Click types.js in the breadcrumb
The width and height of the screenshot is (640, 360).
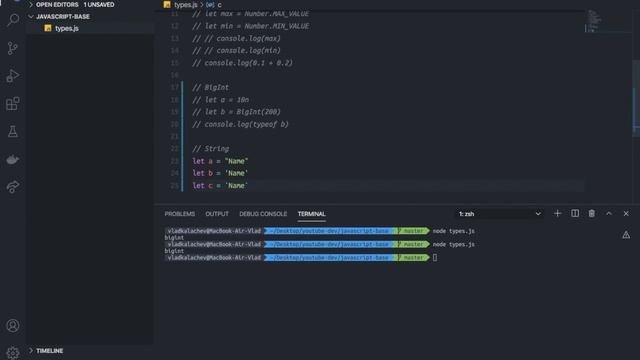[186, 4]
